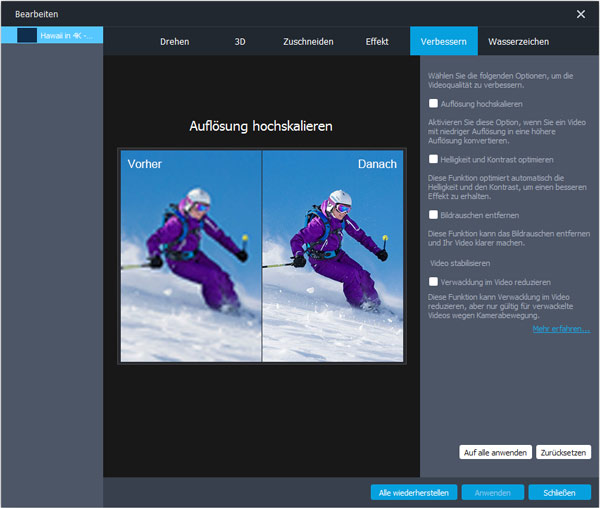Viewport: 600px width, 508px height.
Task: Switch to the Drehen tab
Action: click(x=175, y=42)
